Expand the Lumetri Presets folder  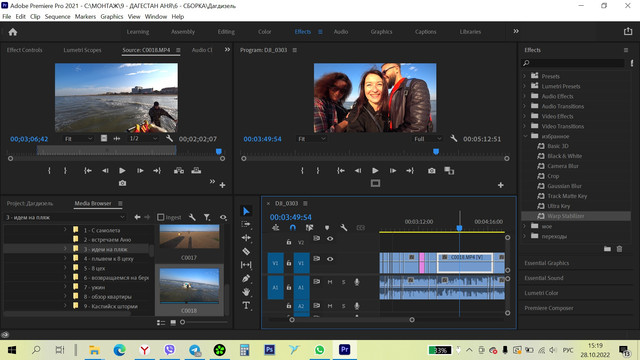click(525, 86)
